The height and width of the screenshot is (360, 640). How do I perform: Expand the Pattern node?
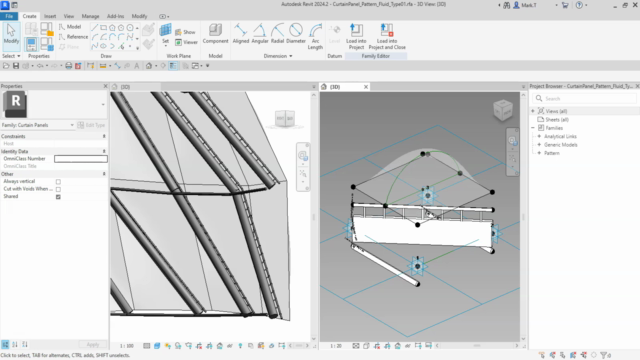click(539, 153)
